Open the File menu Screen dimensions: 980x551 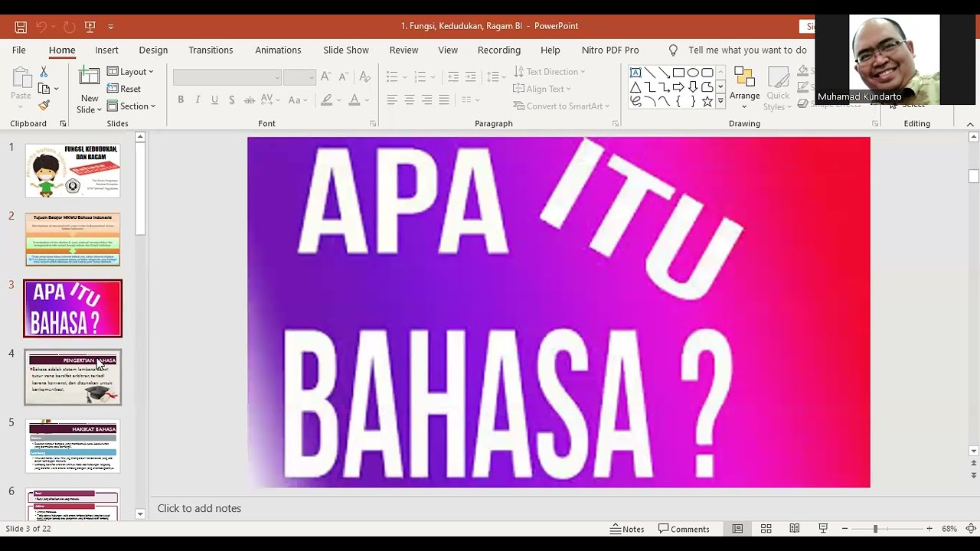tap(19, 50)
